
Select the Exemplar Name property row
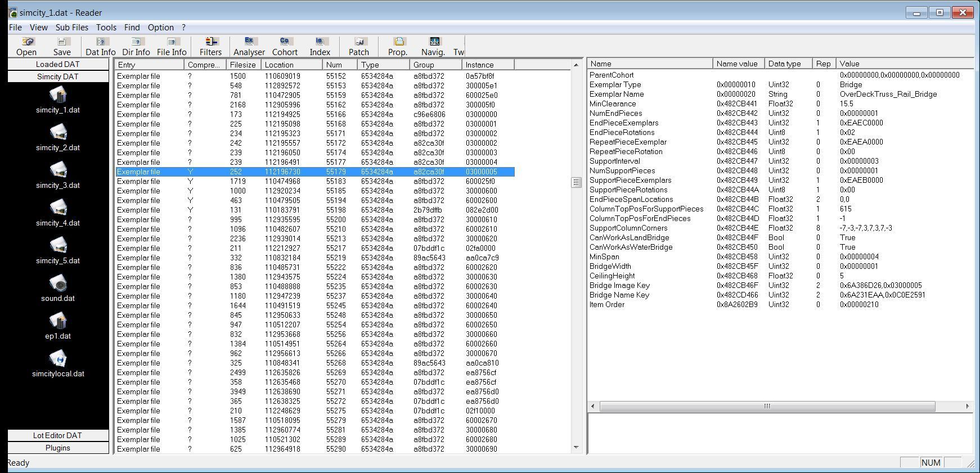coord(781,94)
